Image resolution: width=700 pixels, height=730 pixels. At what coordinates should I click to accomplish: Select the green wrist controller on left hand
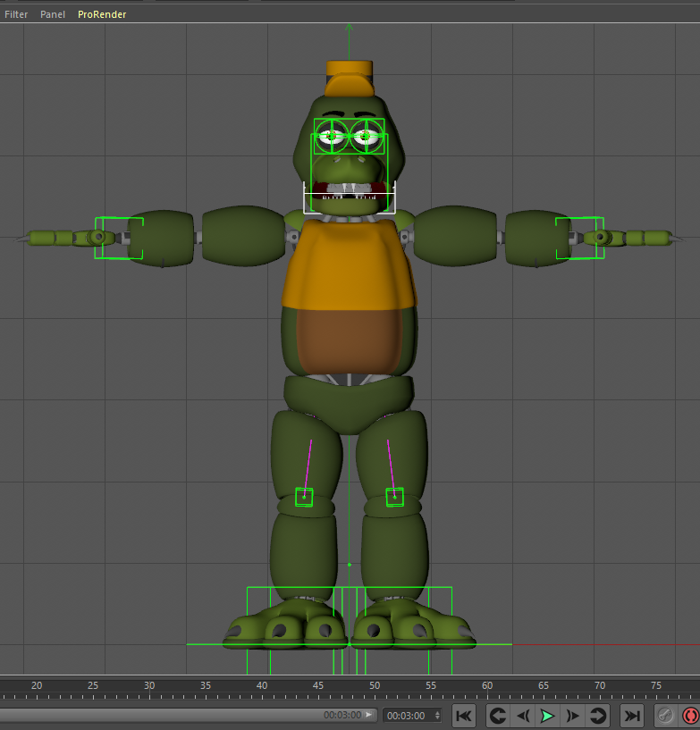[119, 238]
